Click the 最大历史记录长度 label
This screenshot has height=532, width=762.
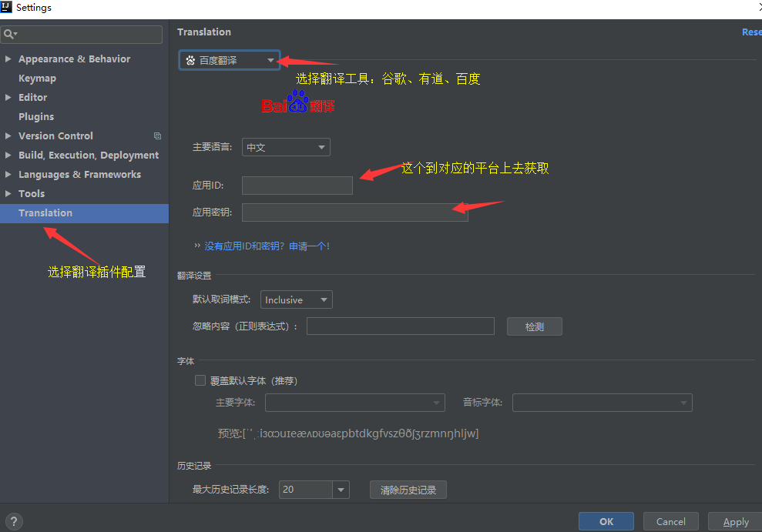click(x=231, y=490)
